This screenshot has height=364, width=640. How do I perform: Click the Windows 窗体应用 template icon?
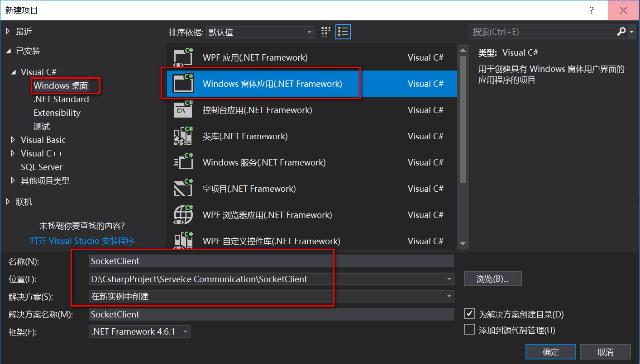coord(184,84)
